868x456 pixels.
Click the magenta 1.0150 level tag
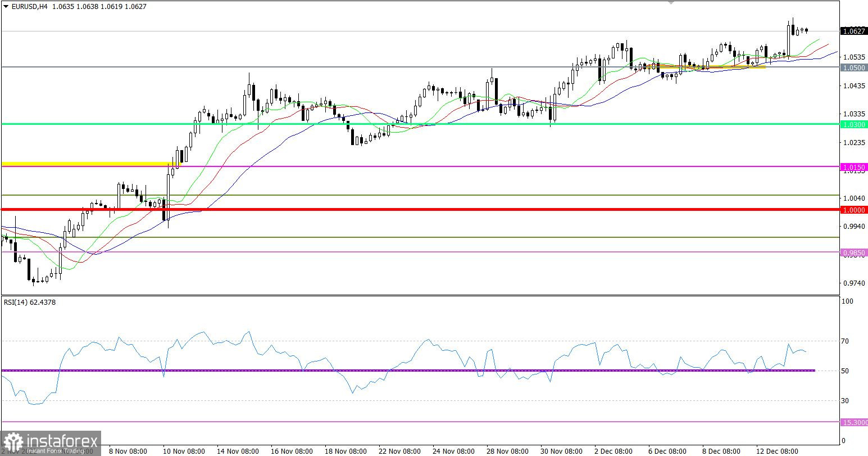(x=853, y=167)
